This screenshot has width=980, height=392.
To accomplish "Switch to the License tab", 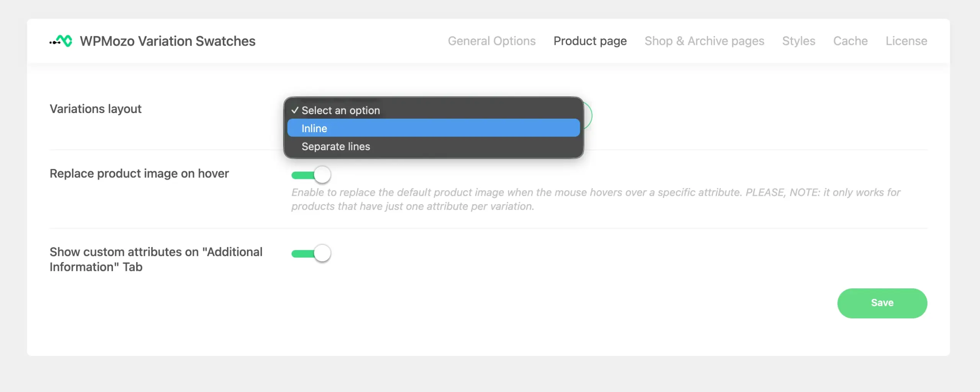I will [906, 41].
